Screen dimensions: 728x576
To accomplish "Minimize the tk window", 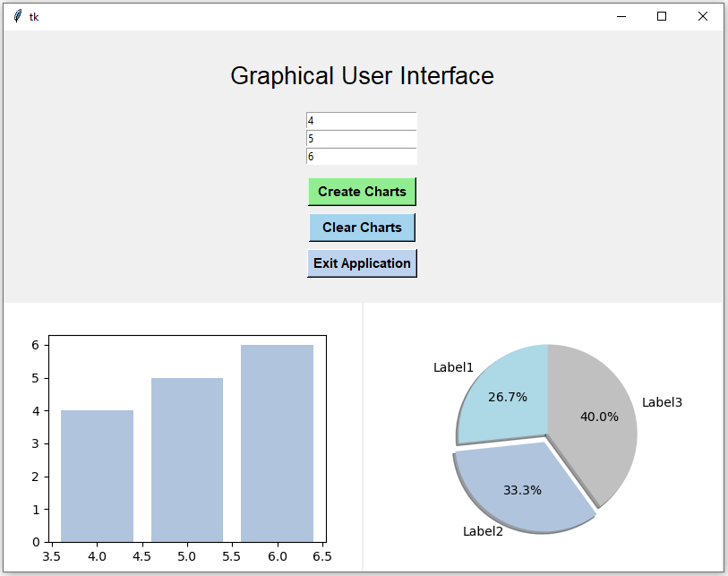I will (621, 16).
